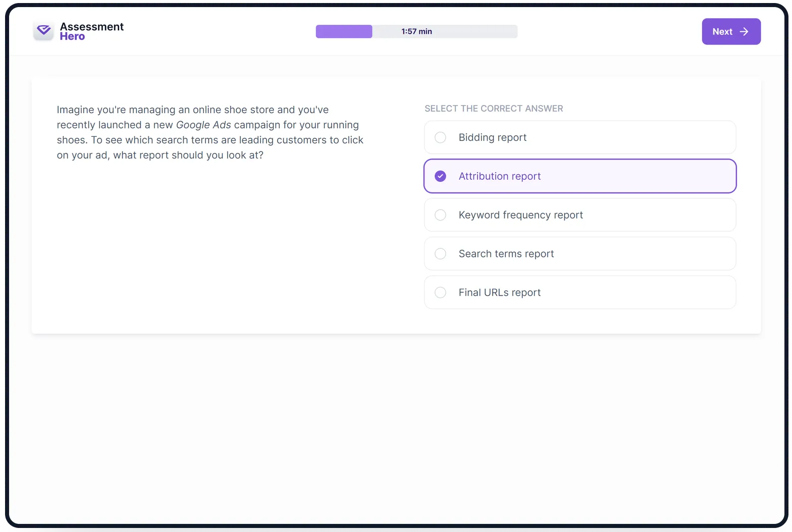The height and width of the screenshot is (532, 792).
Task: Click the italic Google Ads text in question
Action: (203, 125)
